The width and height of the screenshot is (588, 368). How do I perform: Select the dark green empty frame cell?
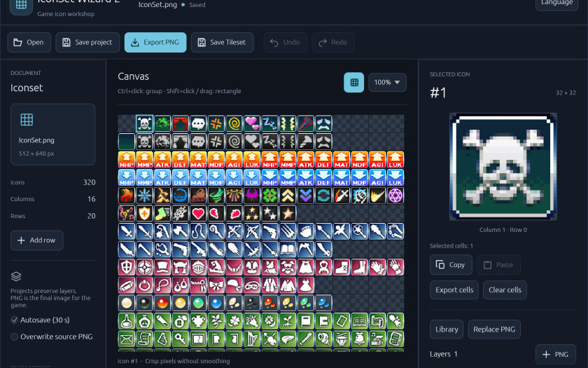tap(127, 142)
